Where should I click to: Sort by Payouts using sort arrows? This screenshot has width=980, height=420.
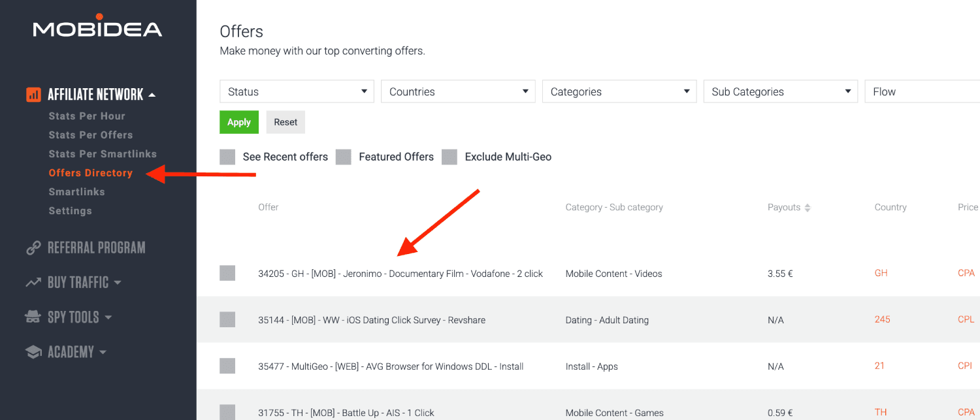click(808, 208)
